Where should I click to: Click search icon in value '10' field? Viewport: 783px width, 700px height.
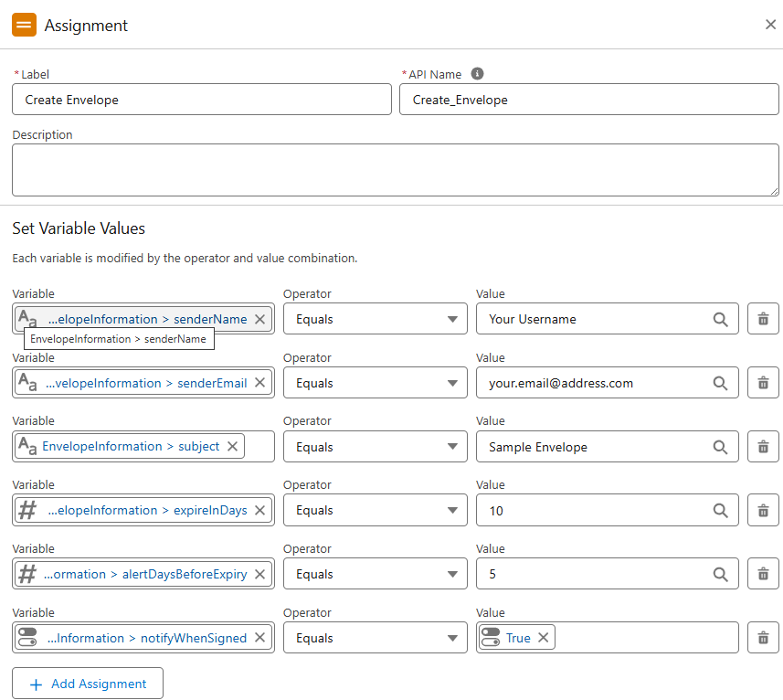pos(720,510)
